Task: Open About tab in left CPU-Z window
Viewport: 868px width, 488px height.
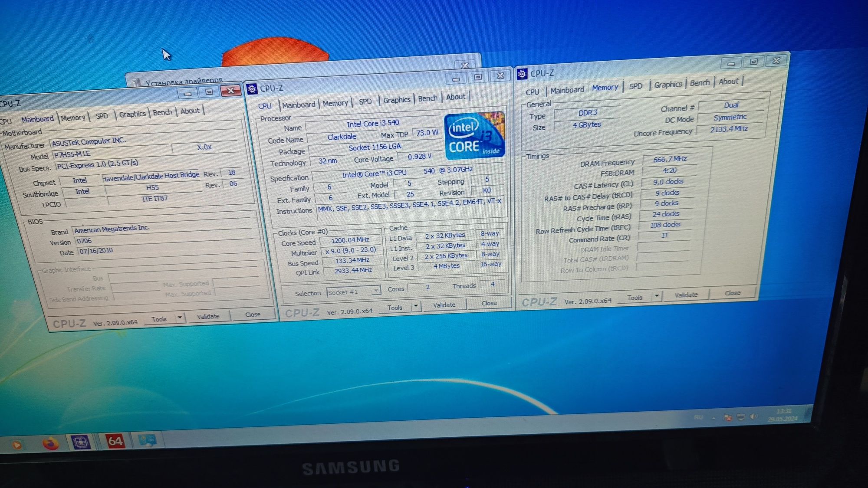Action: tap(190, 111)
